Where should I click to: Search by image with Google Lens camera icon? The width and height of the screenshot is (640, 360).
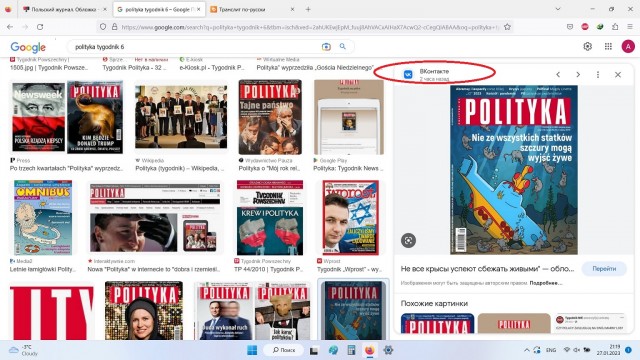[x=326, y=47]
